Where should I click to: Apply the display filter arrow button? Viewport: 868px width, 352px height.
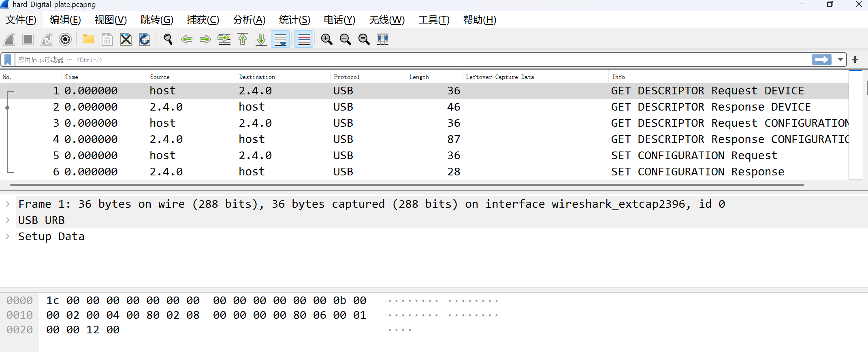tap(822, 60)
